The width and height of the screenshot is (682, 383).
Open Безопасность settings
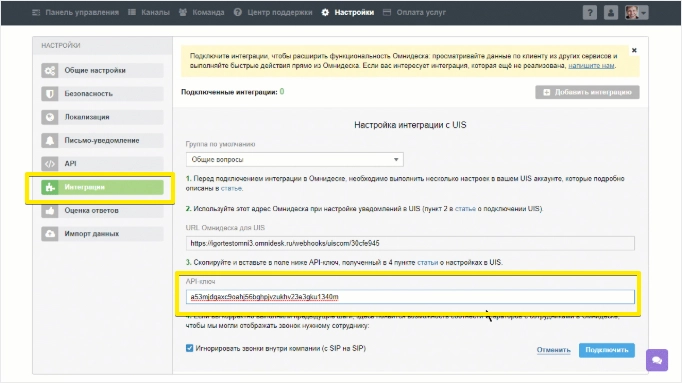point(102,93)
